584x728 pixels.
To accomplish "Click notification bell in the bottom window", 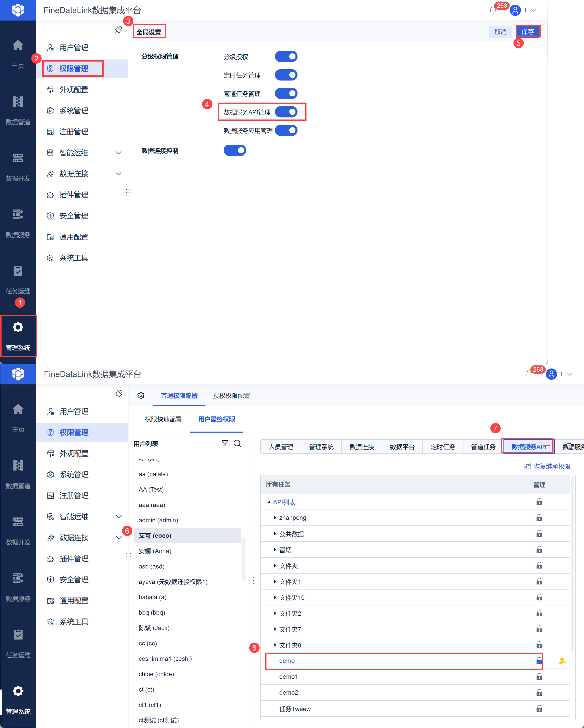I will click(x=529, y=374).
